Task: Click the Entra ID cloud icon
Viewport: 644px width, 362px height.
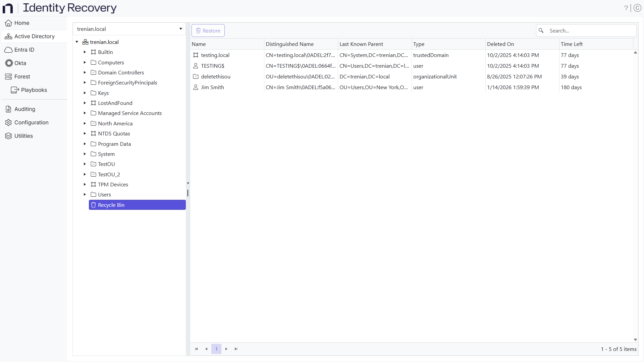Action: coord(8,50)
